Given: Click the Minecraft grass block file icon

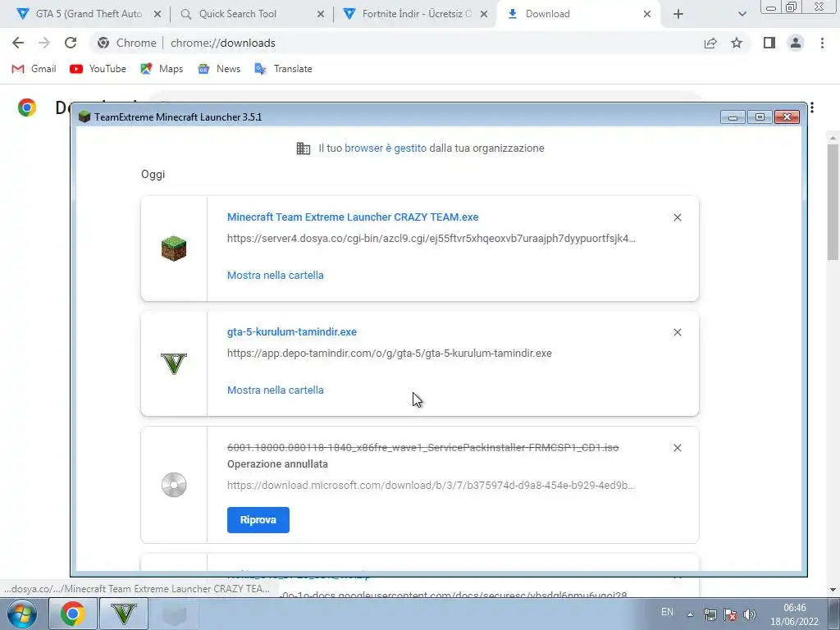Looking at the screenshot, I should tap(174, 249).
